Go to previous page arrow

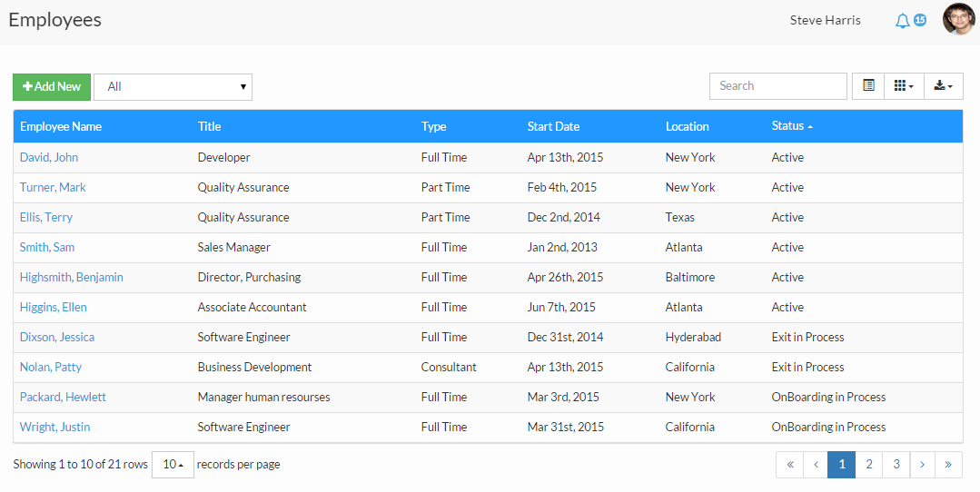pos(816,465)
